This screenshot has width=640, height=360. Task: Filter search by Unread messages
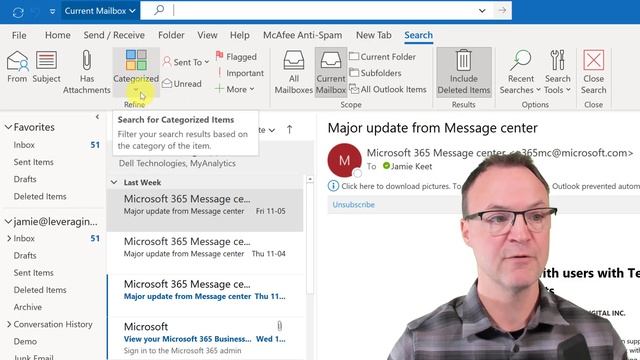point(182,84)
